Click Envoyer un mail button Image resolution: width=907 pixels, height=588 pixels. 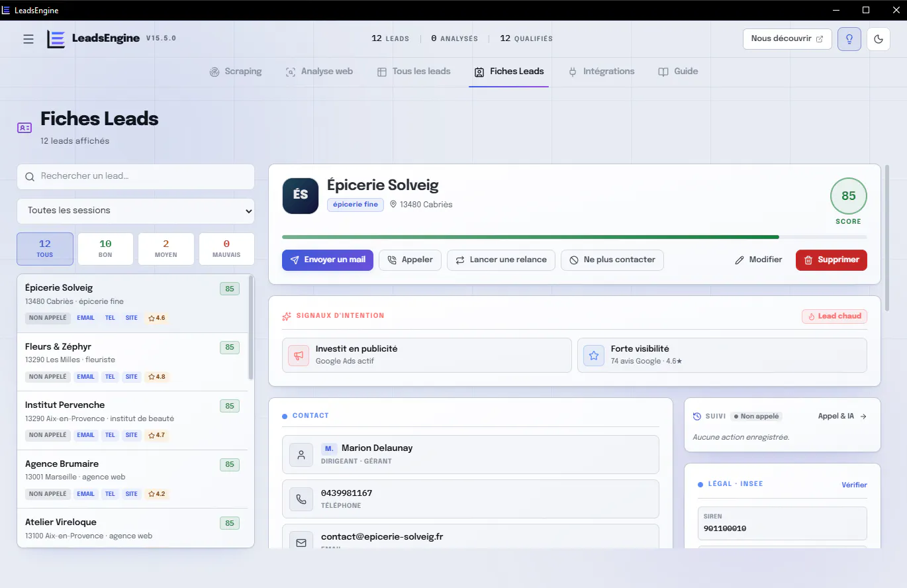click(328, 260)
